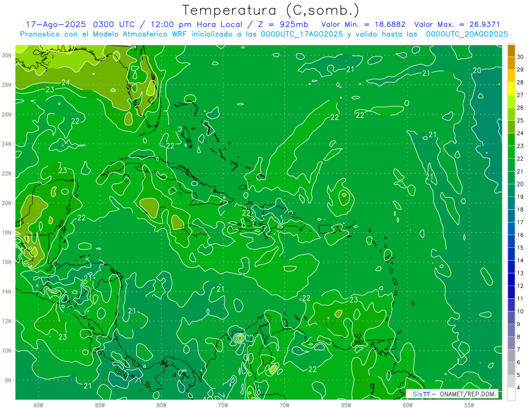The image size is (532, 411).
Task: Pick the top orange swatch above 30
Action: (511, 51)
